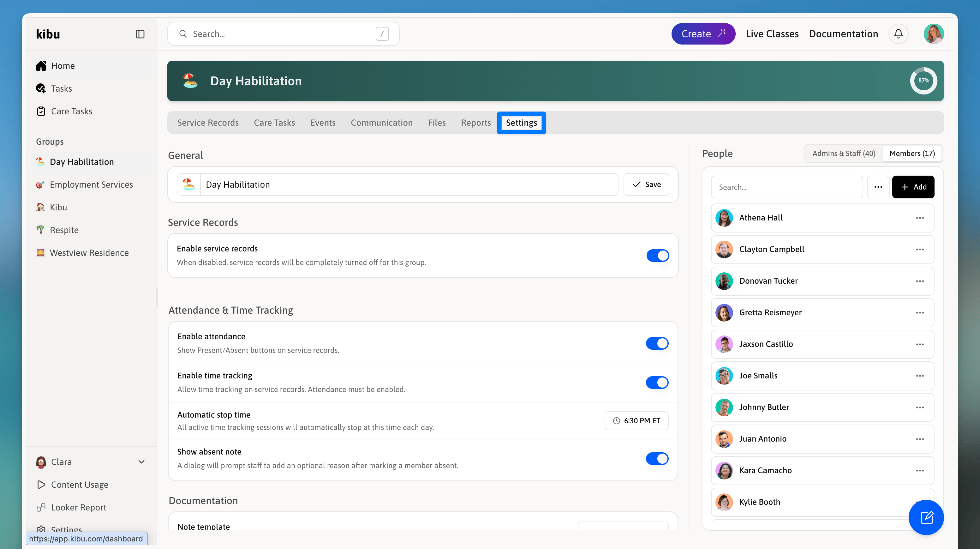Click the kibu logo
This screenshot has width=980, height=549.
(48, 34)
